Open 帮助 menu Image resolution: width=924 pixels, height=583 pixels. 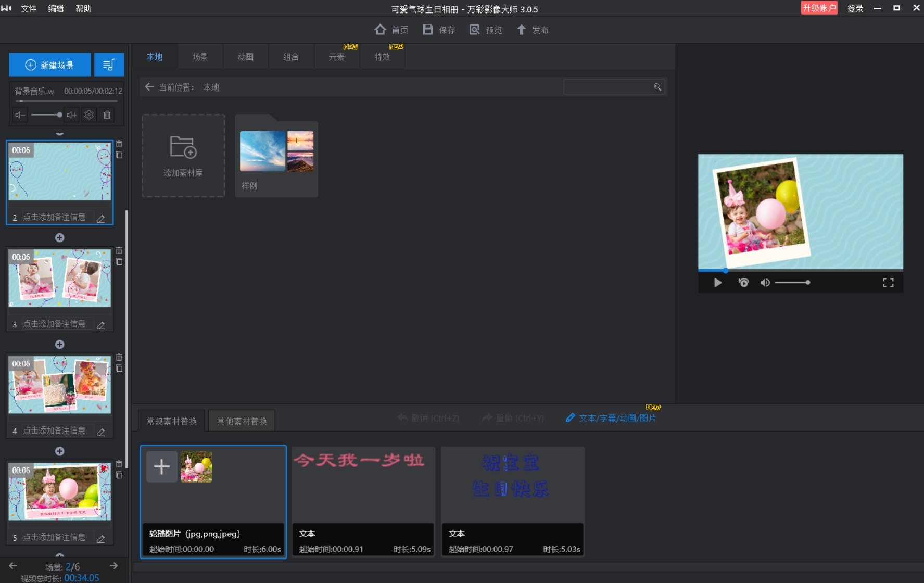coord(83,8)
